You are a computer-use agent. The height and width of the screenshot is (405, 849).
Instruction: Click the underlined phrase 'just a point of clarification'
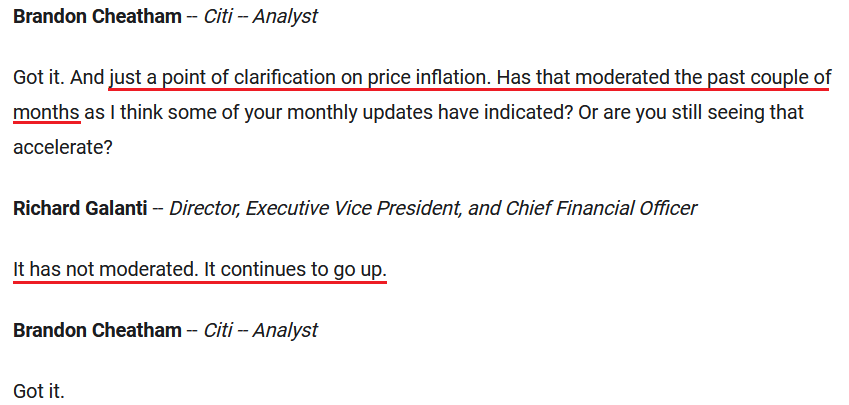223,79
